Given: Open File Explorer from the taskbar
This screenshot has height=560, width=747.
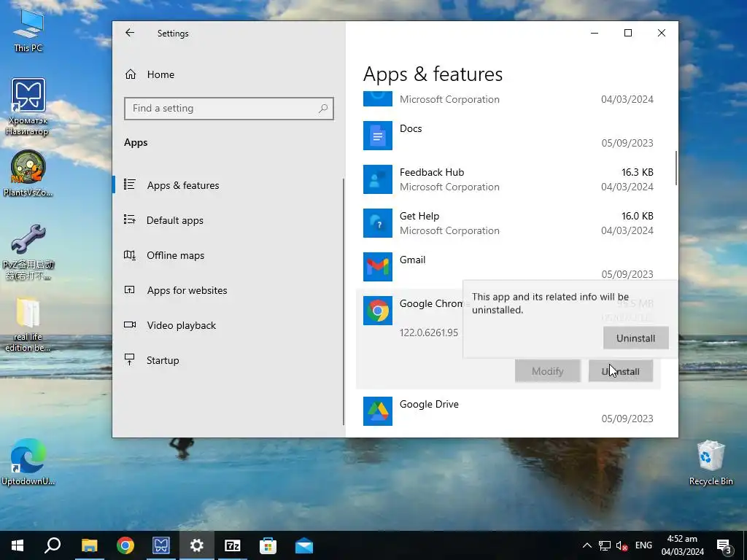Looking at the screenshot, I should pos(89,545).
